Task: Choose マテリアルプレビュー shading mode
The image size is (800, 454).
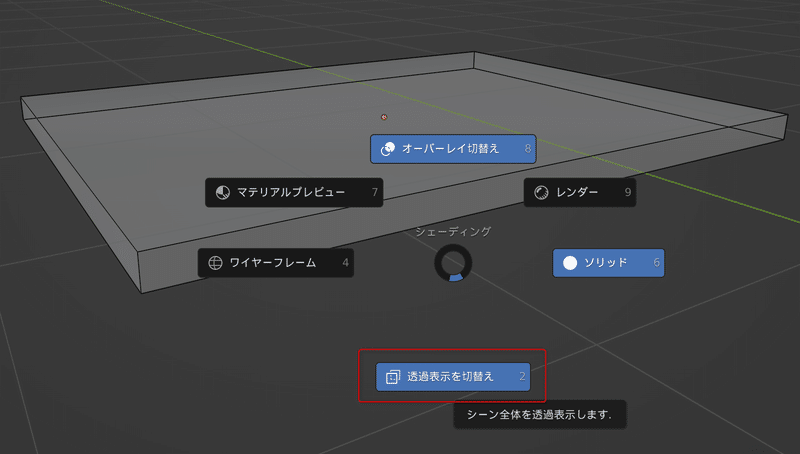Action: point(294,192)
